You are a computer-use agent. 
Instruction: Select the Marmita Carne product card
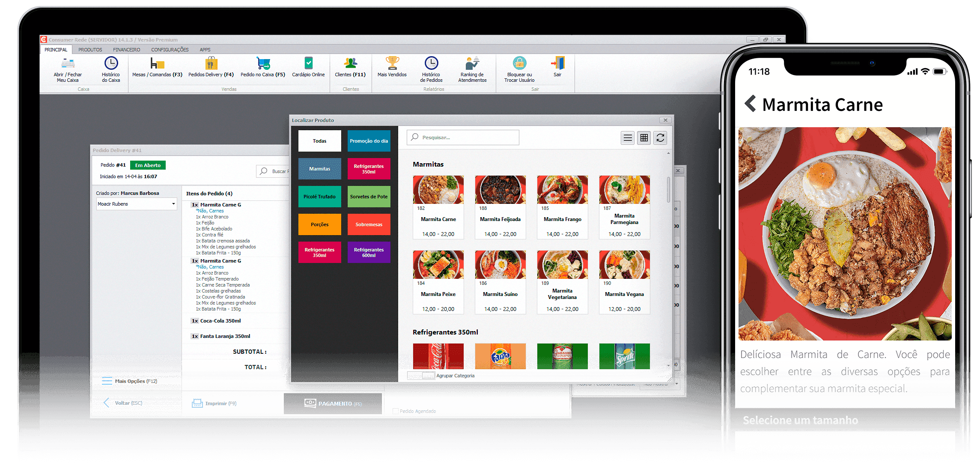point(438,207)
